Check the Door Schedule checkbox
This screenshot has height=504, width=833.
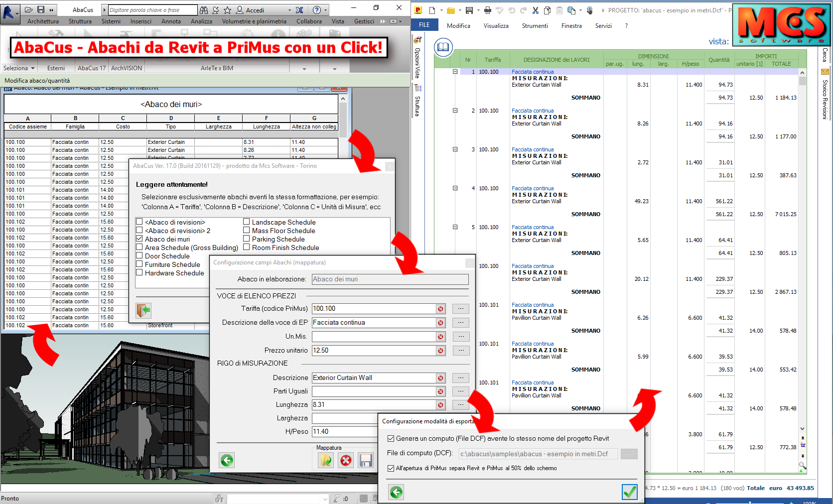[x=139, y=256]
